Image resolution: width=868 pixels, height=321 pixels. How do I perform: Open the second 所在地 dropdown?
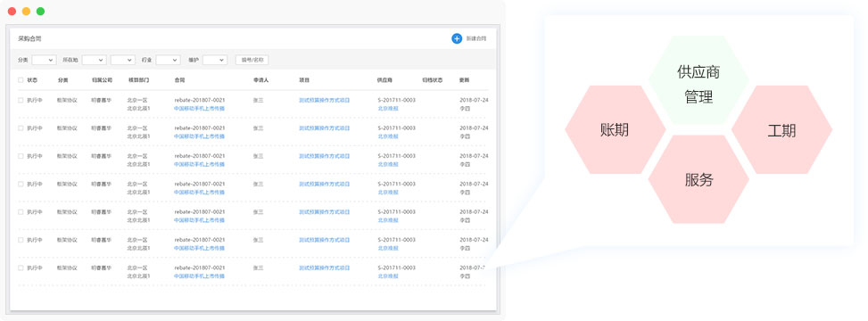pos(123,60)
